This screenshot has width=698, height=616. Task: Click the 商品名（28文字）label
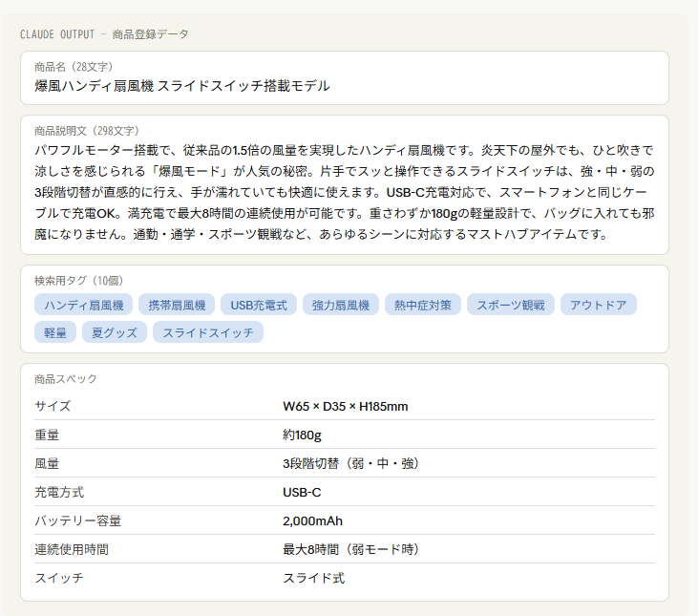coord(74,67)
